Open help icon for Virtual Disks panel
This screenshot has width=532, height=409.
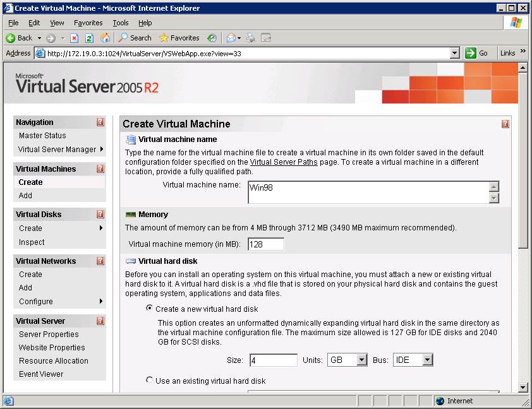coord(100,214)
